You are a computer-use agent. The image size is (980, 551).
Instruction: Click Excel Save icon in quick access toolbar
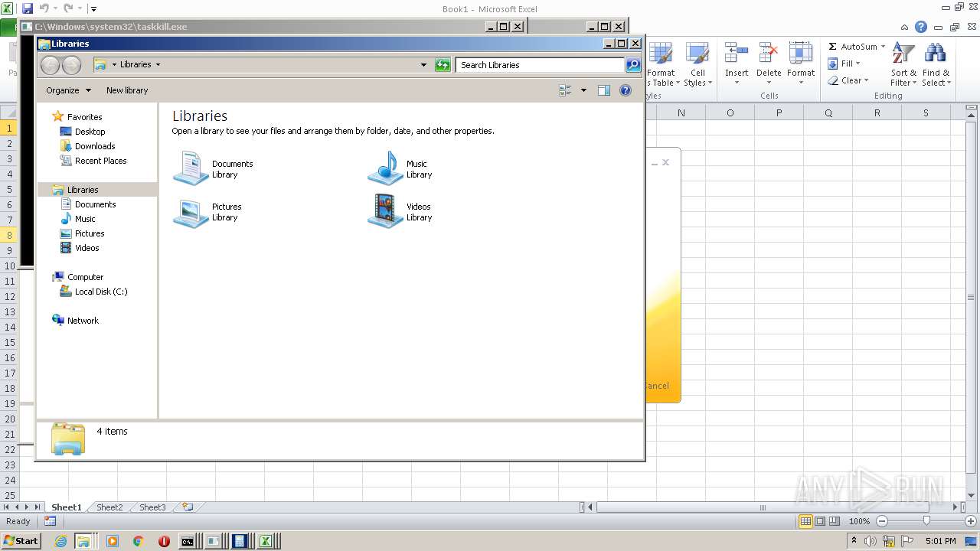click(28, 8)
